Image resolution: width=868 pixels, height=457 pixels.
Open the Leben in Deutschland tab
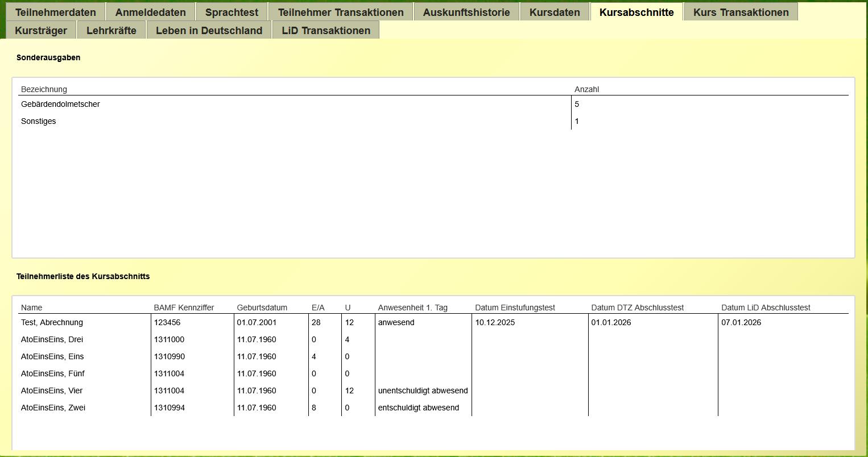click(x=209, y=30)
